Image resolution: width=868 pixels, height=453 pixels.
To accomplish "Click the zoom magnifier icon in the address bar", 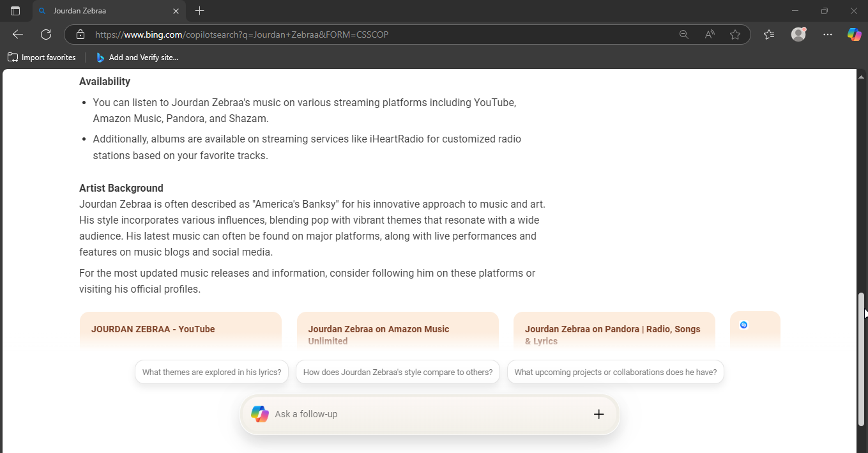I will (x=684, y=35).
